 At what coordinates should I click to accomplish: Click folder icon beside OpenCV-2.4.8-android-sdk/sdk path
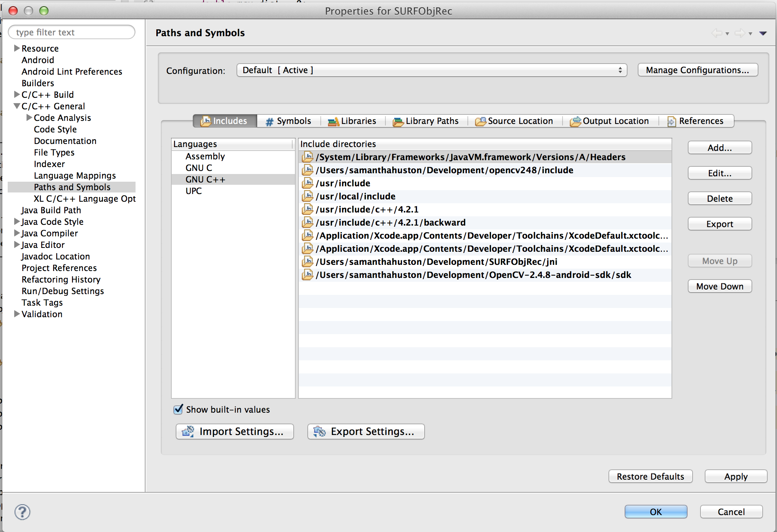(307, 274)
